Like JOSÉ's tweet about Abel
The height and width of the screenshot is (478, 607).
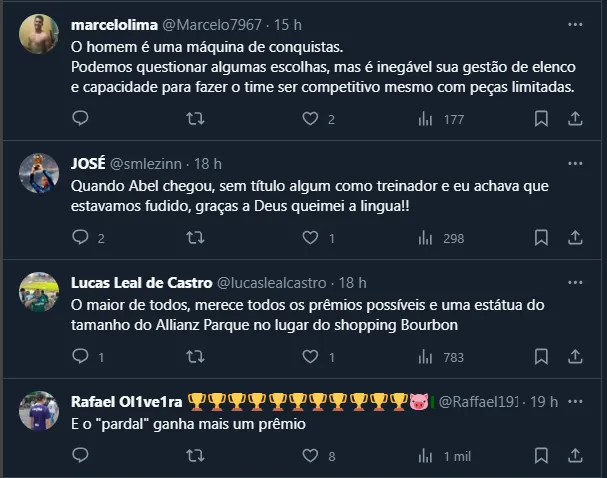(311, 238)
